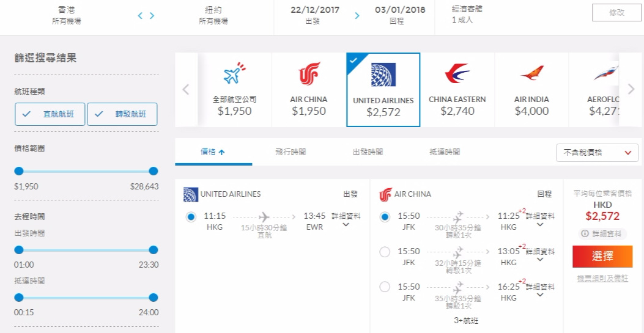Select the Air China airline logo card

pos(309,90)
